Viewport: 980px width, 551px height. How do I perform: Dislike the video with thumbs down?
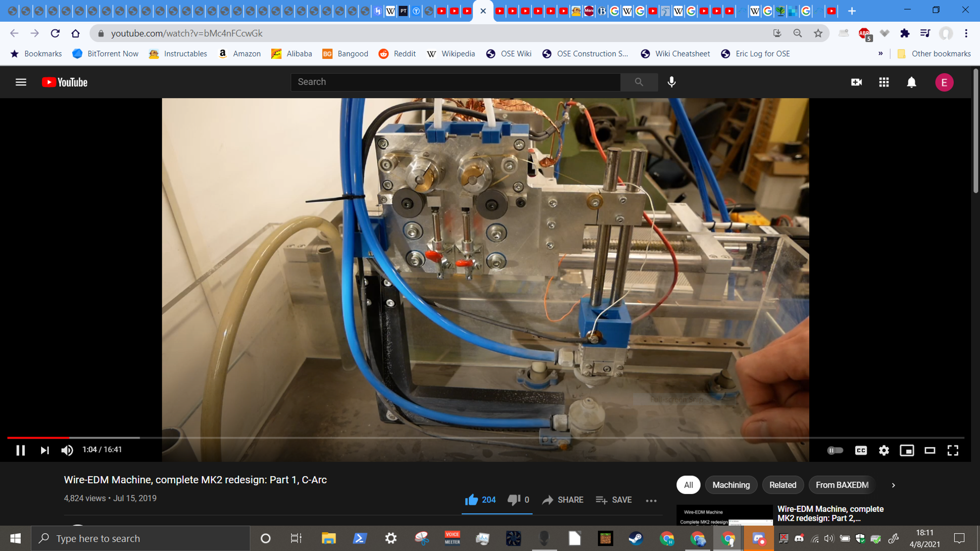click(x=518, y=500)
